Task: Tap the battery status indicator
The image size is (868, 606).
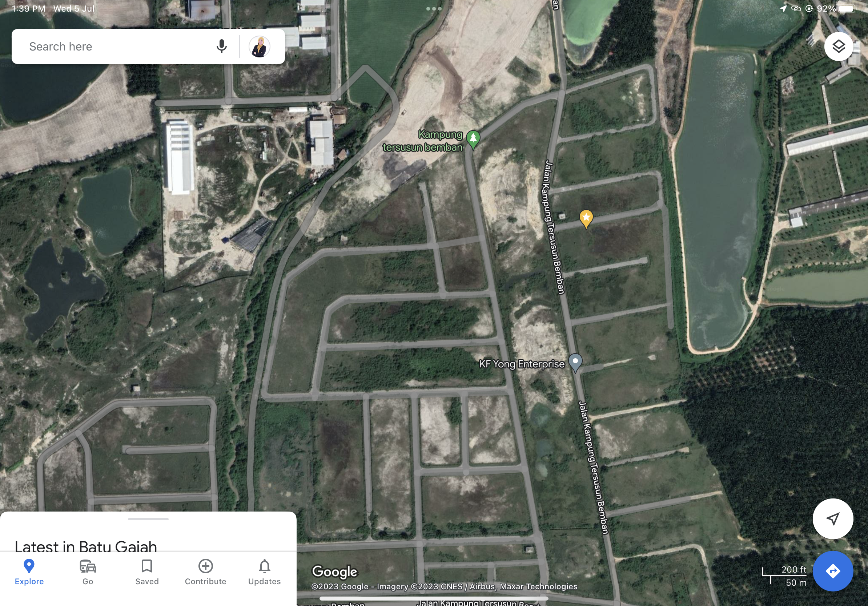Action: click(x=846, y=8)
